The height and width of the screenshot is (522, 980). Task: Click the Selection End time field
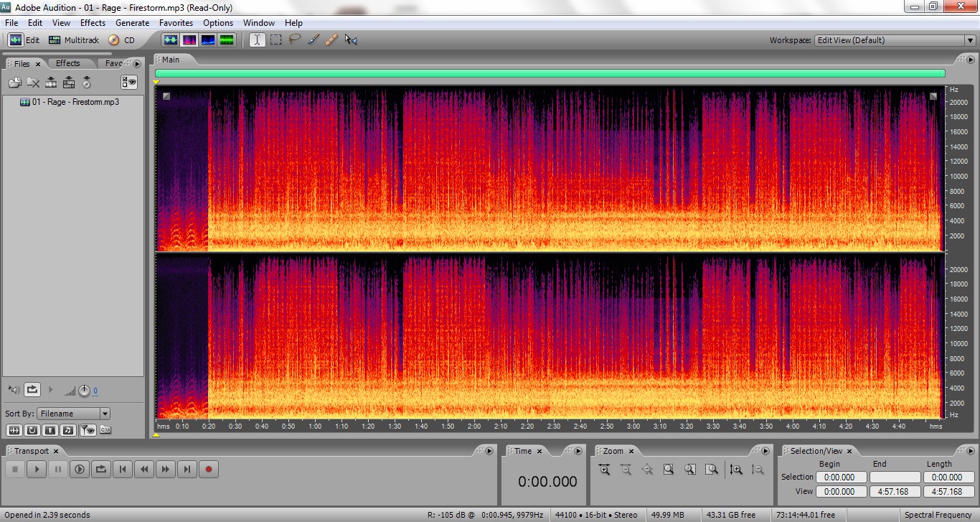(x=894, y=477)
